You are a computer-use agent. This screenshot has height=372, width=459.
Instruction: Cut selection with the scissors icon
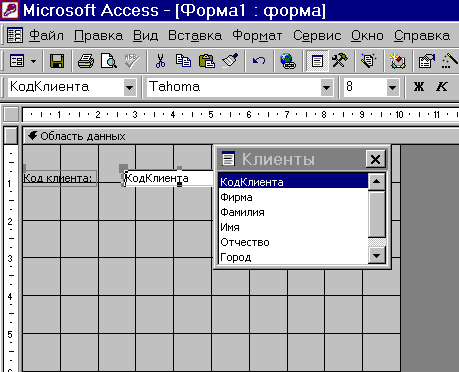160,61
